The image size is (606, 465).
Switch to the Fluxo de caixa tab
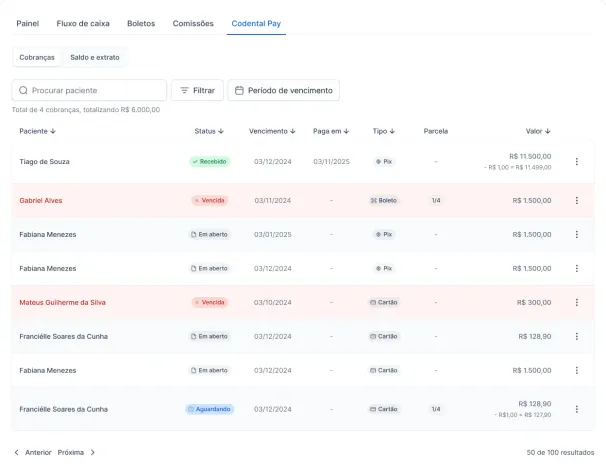tap(83, 24)
